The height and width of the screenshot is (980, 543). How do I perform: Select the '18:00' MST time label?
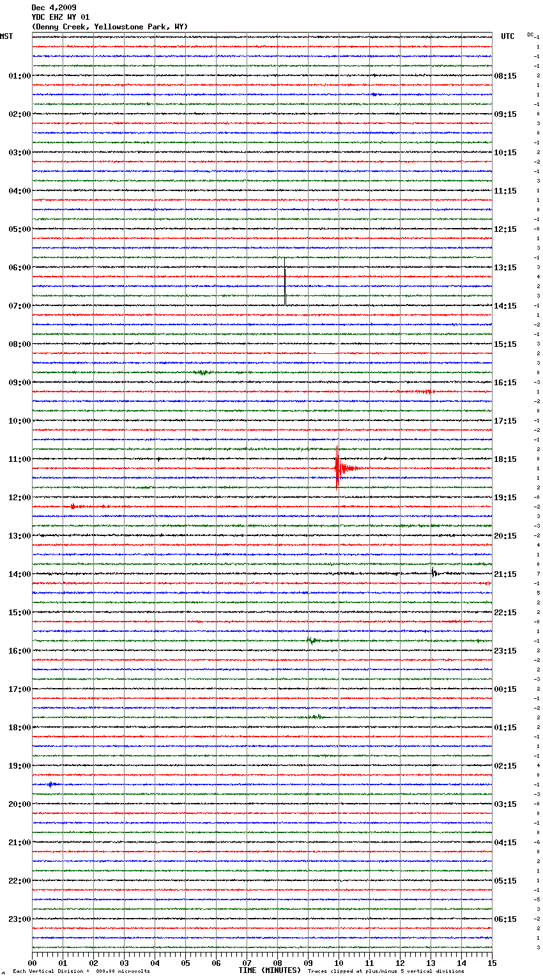tap(20, 728)
